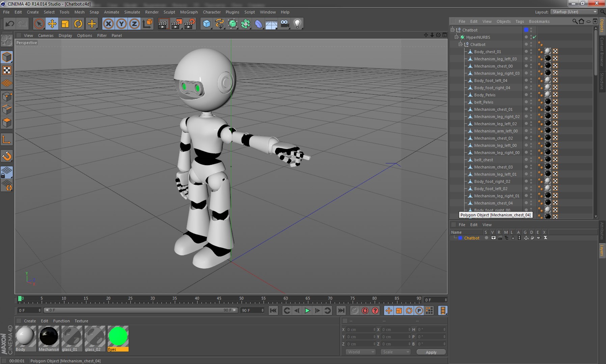Image resolution: width=606 pixels, height=364 pixels.
Task: Select the Live Selection tool
Action: [39, 24]
